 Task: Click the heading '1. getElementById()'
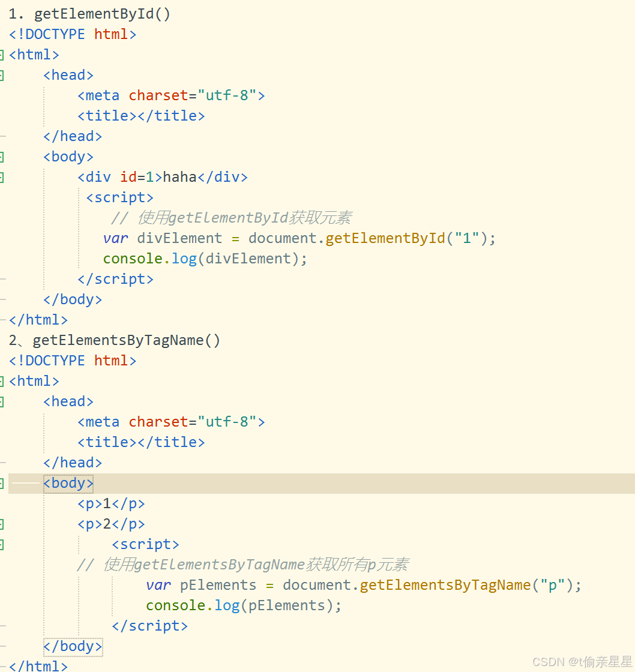point(89,14)
